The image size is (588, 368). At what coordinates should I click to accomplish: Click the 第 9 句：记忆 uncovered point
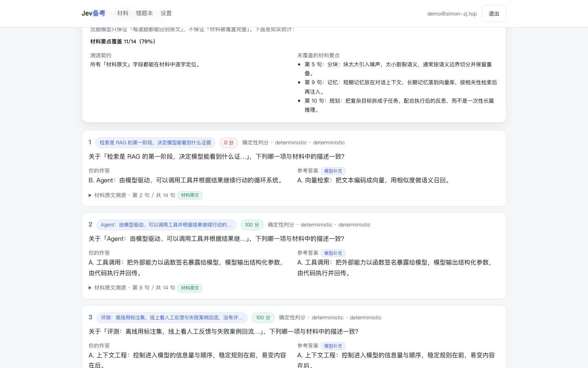[x=401, y=87]
